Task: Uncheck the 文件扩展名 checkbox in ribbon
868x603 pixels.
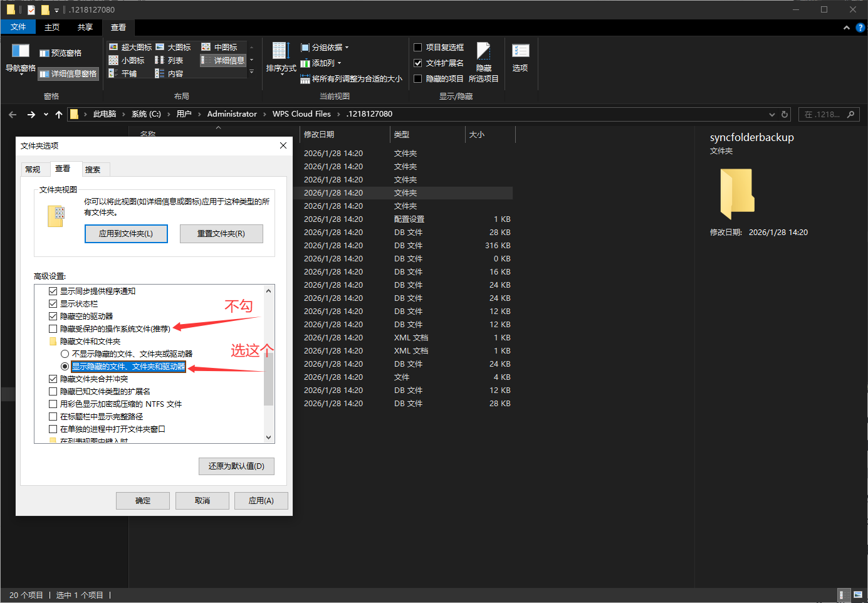Action: 418,63
